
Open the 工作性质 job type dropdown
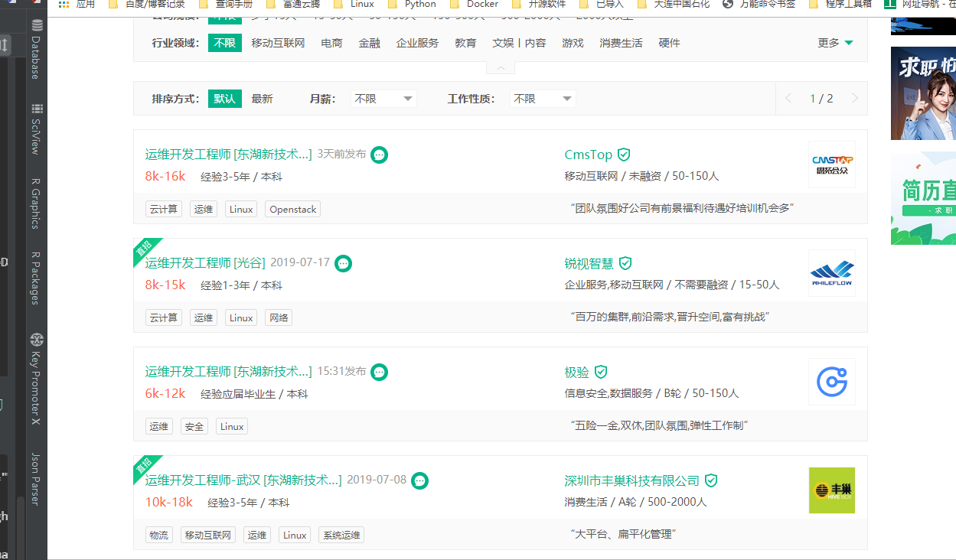(x=543, y=99)
